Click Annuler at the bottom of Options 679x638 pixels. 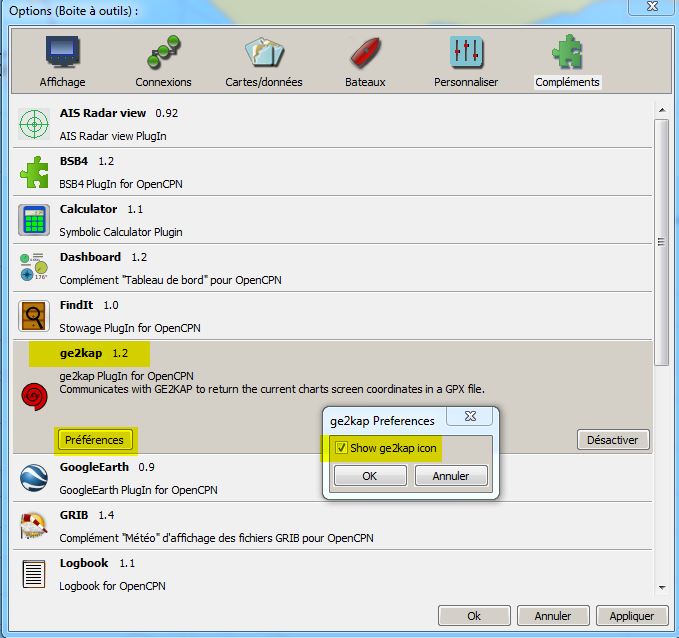[x=553, y=615]
